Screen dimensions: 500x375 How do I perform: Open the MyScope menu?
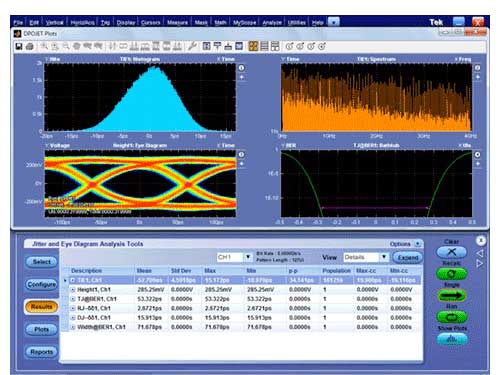[245, 23]
